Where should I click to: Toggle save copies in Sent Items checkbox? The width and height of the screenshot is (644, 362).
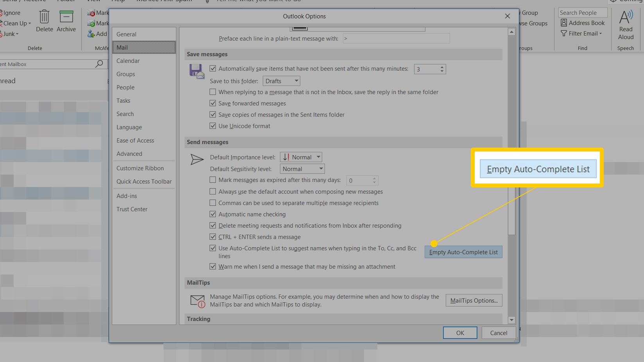[213, 114]
